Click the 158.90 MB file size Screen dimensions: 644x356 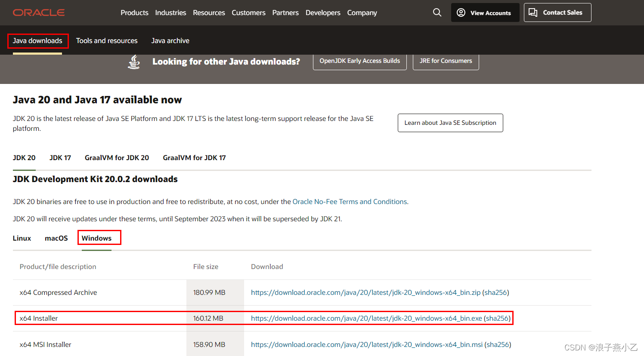[209, 344]
